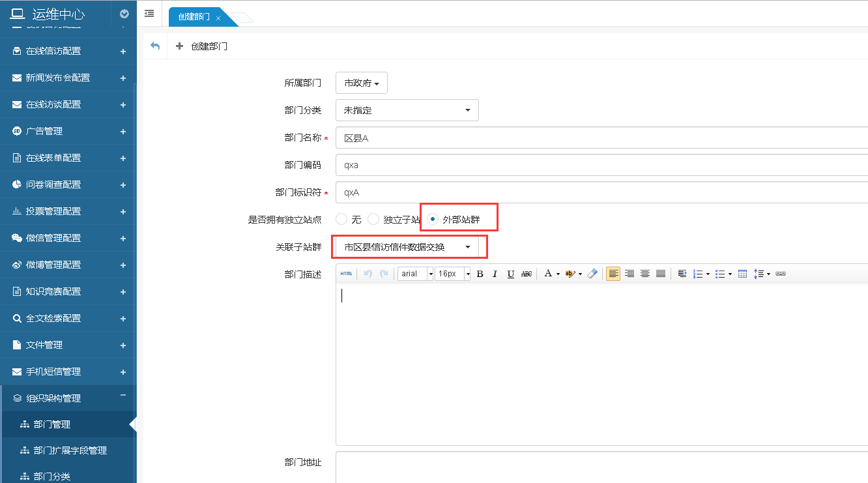The image size is (868, 483).
Task: Select the 无 radio option
Action: point(341,220)
